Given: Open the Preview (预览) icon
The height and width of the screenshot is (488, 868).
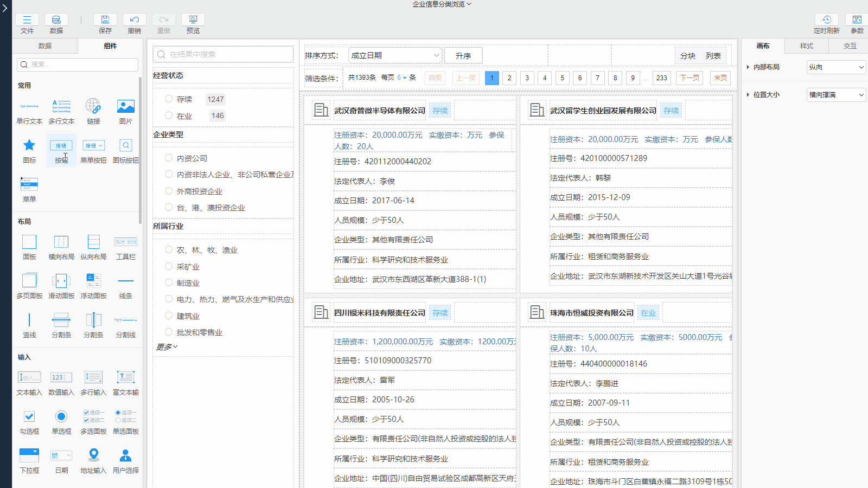Looking at the screenshot, I should point(193,20).
